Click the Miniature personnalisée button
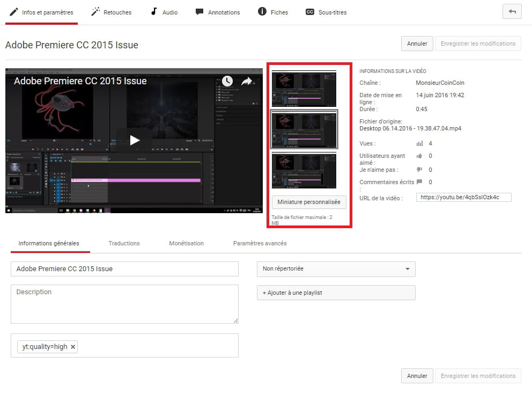Viewport: 532px width, 393px height. pyautogui.click(x=309, y=202)
